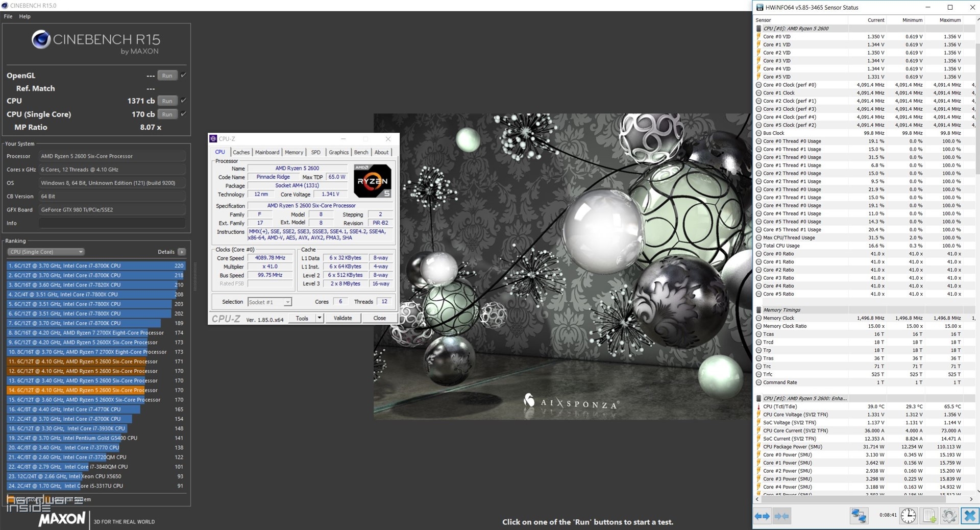Click the Validate button in CPU-Z

(x=342, y=318)
